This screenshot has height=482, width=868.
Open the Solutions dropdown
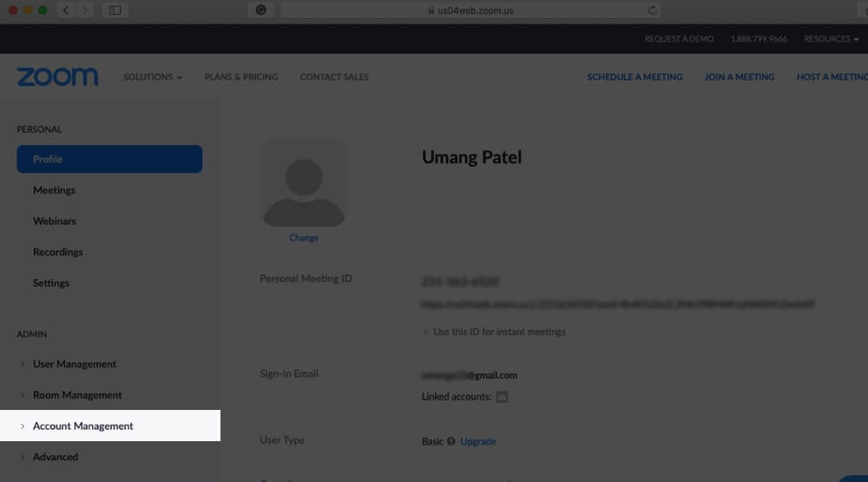[153, 77]
